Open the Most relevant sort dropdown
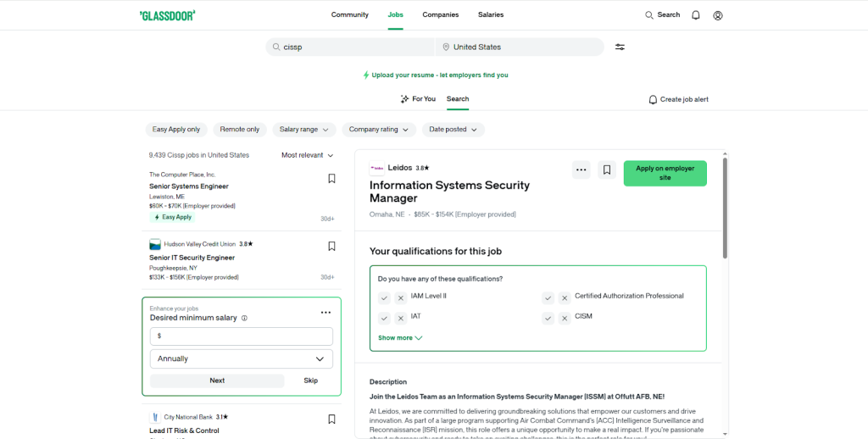The image size is (868, 439). tap(308, 155)
